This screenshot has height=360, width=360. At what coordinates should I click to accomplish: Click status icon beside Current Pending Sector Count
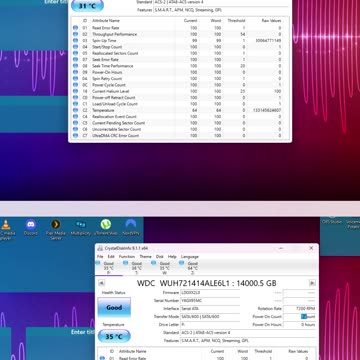tap(75, 123)
